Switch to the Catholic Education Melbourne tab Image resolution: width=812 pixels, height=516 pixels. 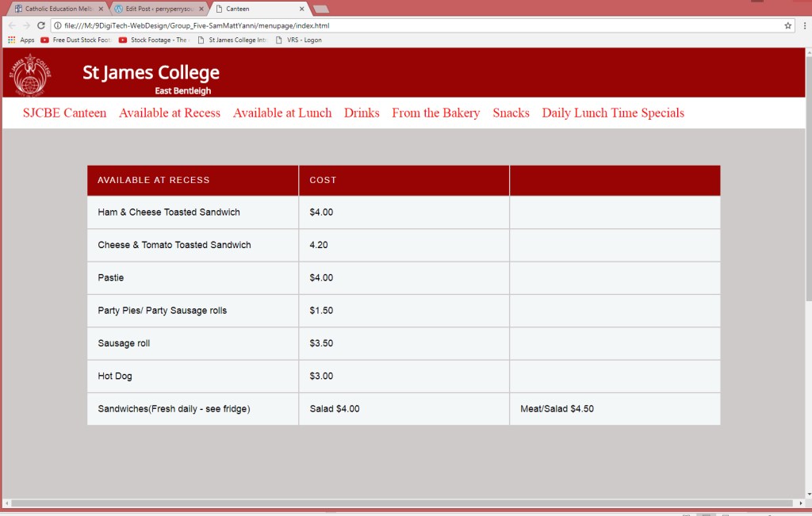point(56,9)
